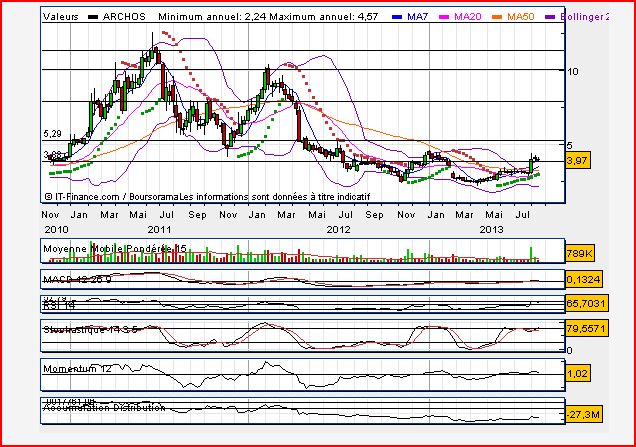Click the 'RSI 14' panel title
This screenshot has width=636, height=447.
[x=59, y=305]
